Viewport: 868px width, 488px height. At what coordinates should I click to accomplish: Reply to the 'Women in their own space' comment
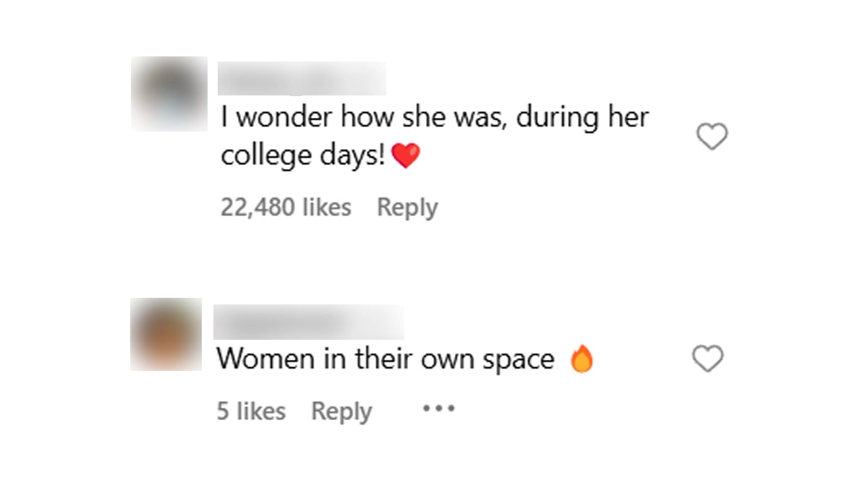(341, 411)
